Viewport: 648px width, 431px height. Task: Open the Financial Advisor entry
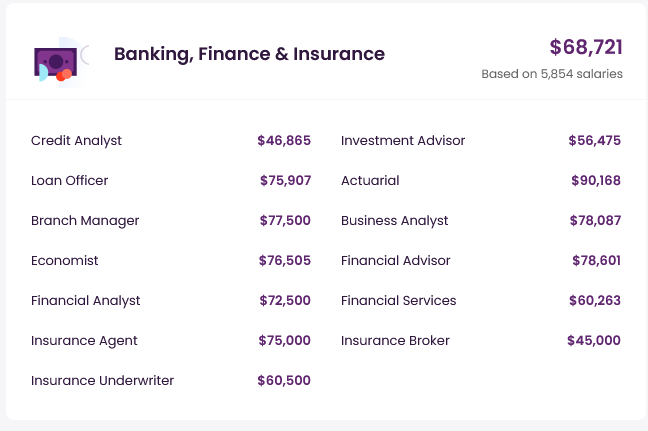click(x=396, y=261)
